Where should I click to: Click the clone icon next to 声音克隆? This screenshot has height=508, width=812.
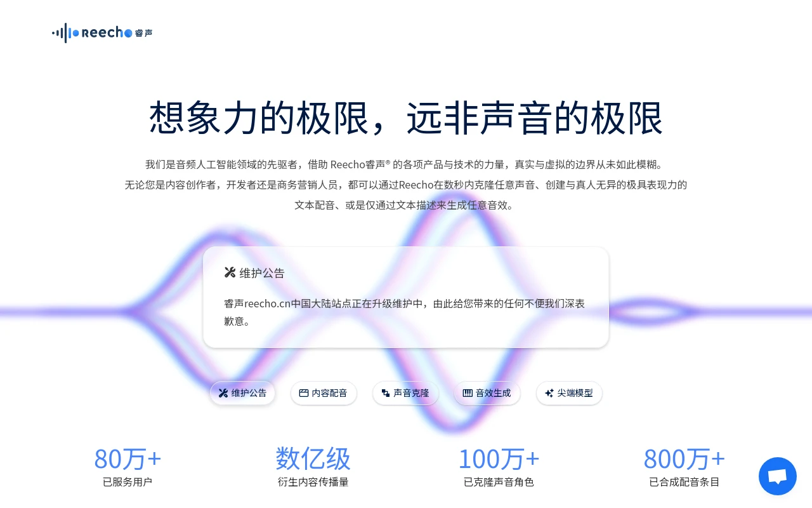click(x=386, y=393)
